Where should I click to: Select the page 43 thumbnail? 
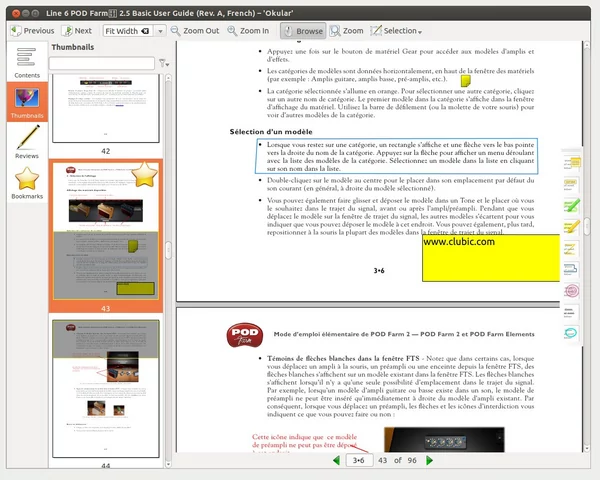106,231
